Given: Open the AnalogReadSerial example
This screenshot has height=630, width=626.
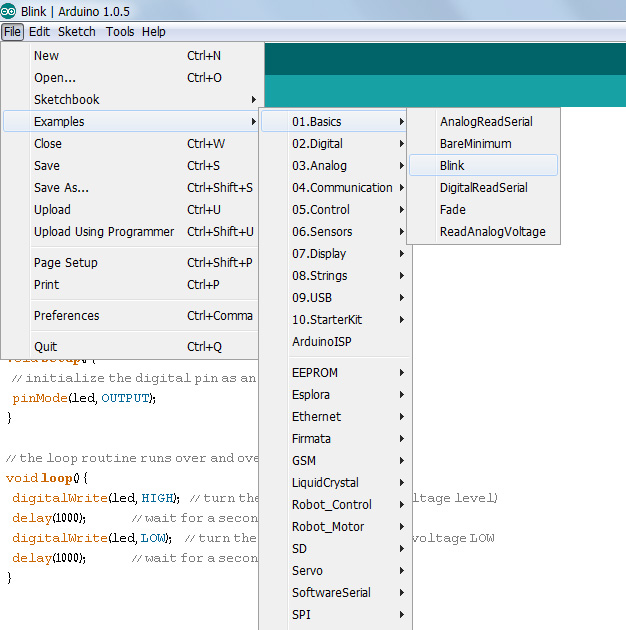Looking at the screenshot, I should point(483,121).
